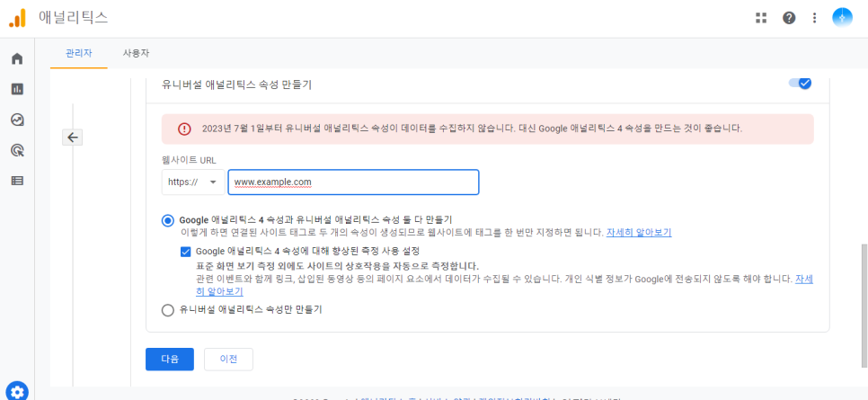Click the 2023년 7월 1일 warning message text

473,129
